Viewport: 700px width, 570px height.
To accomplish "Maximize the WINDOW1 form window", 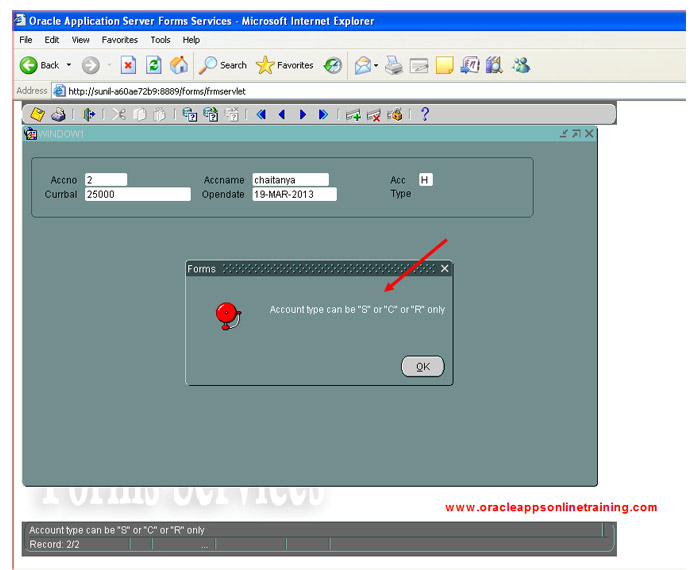I will pyautogui.click(x=576, y=133).
